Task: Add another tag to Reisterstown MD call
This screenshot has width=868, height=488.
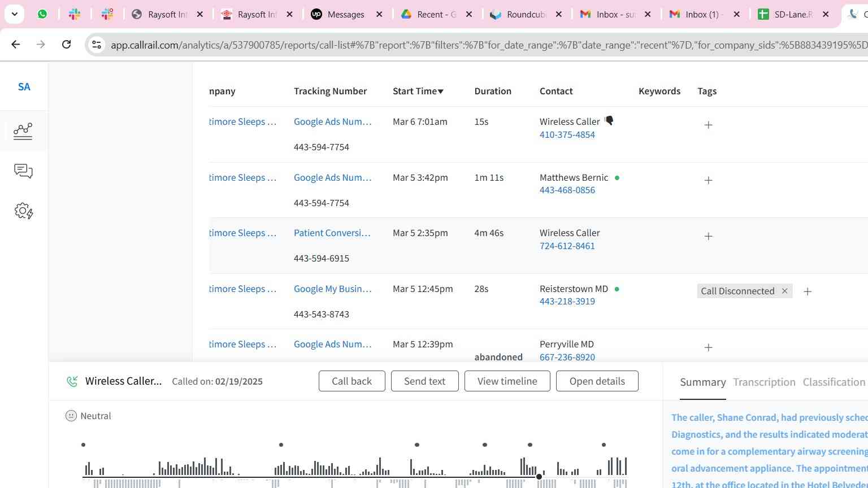Action: pyautogui.click(x=808, y=291)
